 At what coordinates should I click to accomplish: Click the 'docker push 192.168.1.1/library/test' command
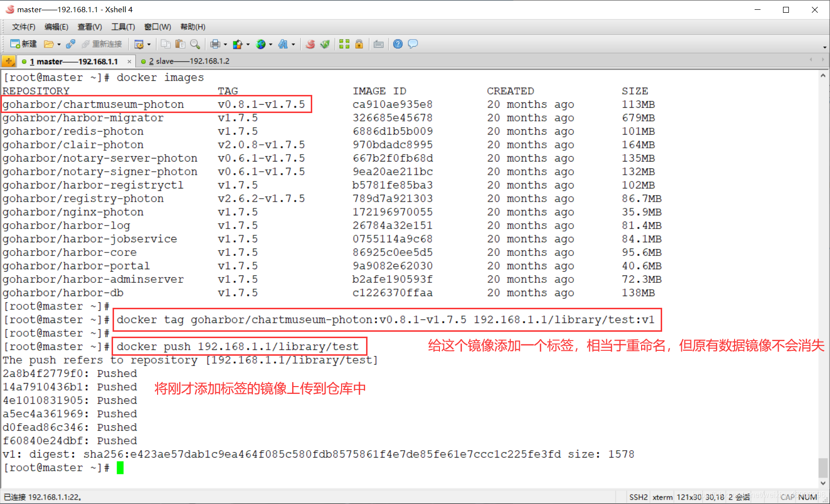pyautogui.click(x=238, y=347)
